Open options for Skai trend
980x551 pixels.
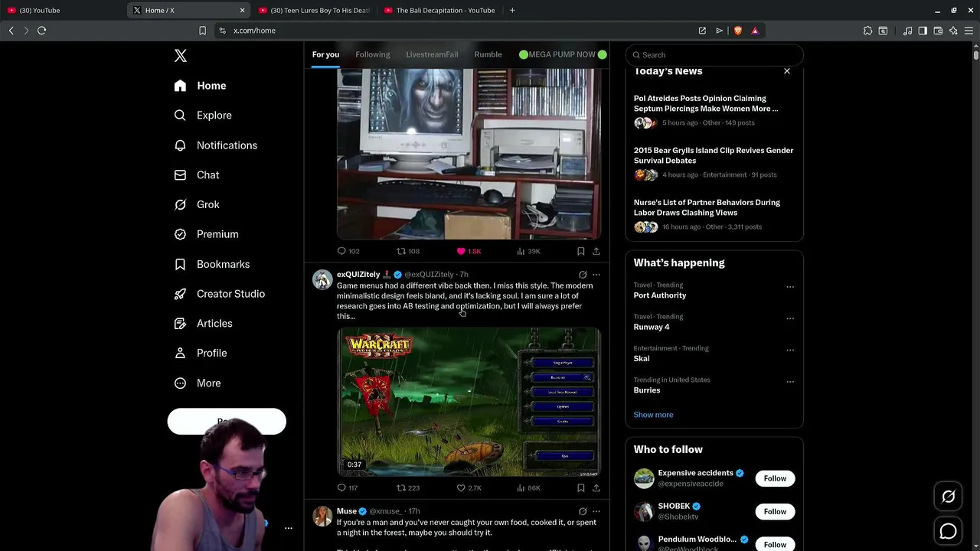[790, 350]
